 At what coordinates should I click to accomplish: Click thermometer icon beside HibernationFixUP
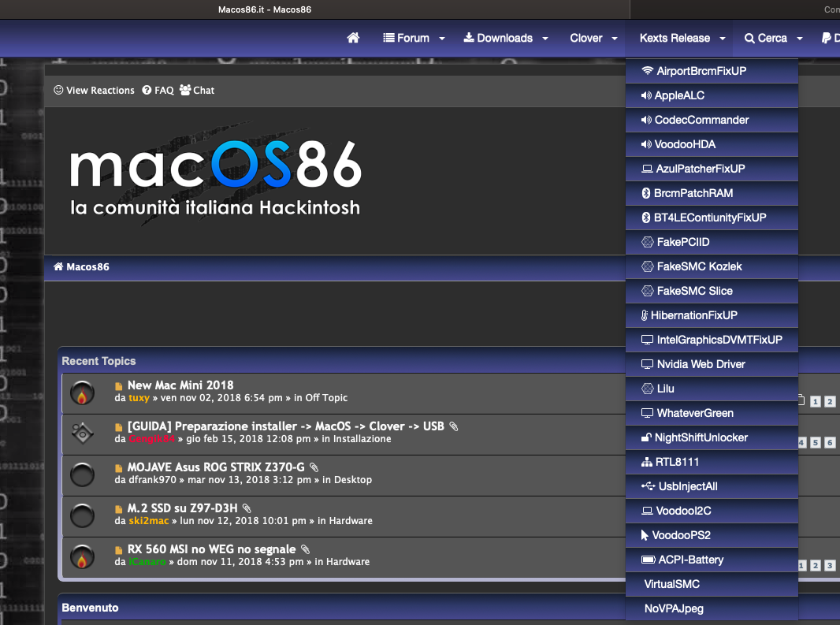645,315
